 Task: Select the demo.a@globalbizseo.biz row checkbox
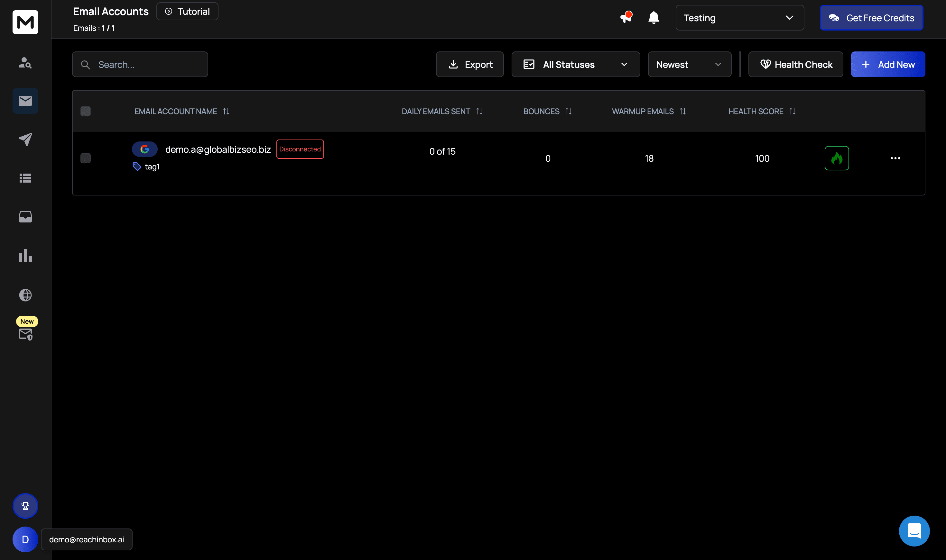tap(86, 158)
